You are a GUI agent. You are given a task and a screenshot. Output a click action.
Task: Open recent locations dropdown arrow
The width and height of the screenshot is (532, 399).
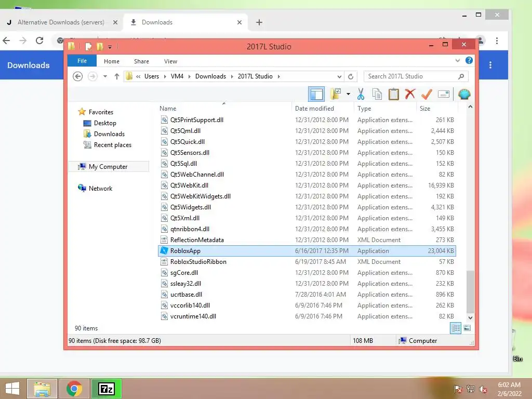[x=105, y=76]
